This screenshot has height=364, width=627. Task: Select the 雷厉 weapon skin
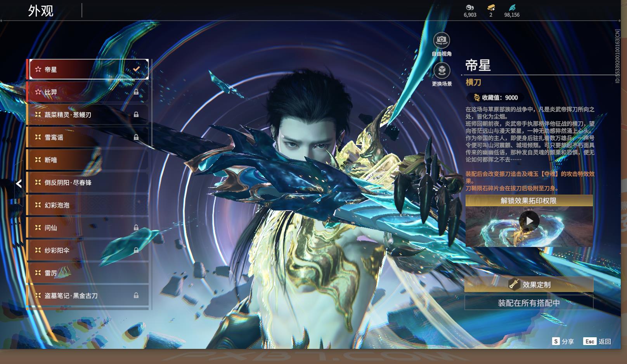pos(87,273)
